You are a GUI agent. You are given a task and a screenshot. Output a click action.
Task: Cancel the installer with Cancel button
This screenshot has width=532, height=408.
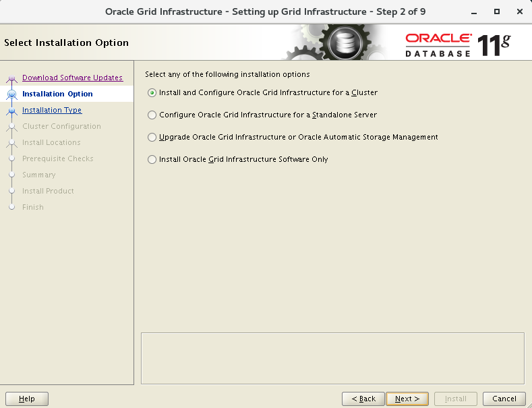pos(504,399)
